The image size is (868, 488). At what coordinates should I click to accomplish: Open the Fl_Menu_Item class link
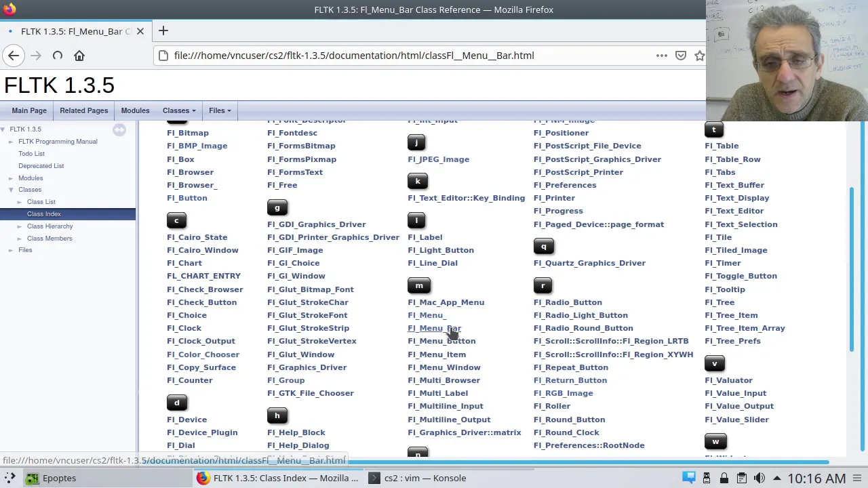coord(437,354)
